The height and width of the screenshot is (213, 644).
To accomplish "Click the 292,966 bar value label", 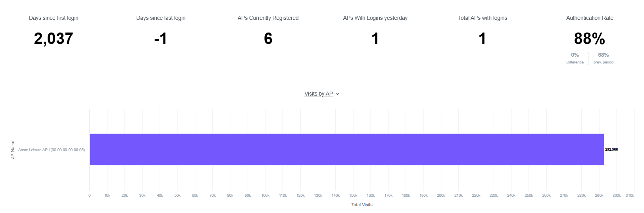I will [611, 150].
